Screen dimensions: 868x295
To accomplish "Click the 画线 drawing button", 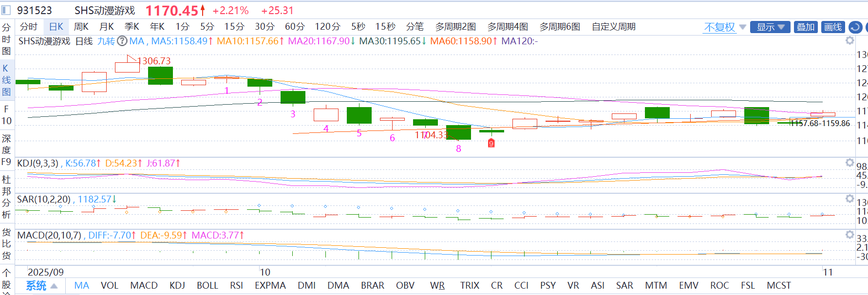I will [x=833, y=27].
